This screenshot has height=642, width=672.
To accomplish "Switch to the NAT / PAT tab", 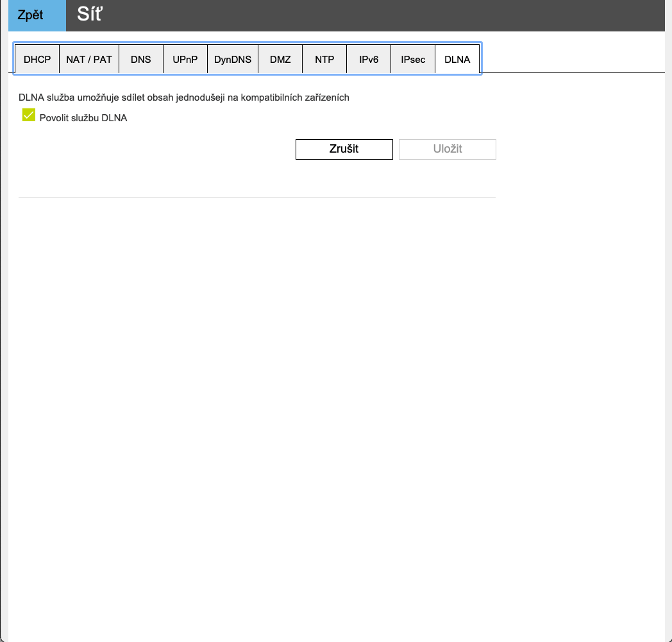I will pyautogui.click(x=89, y=59).
